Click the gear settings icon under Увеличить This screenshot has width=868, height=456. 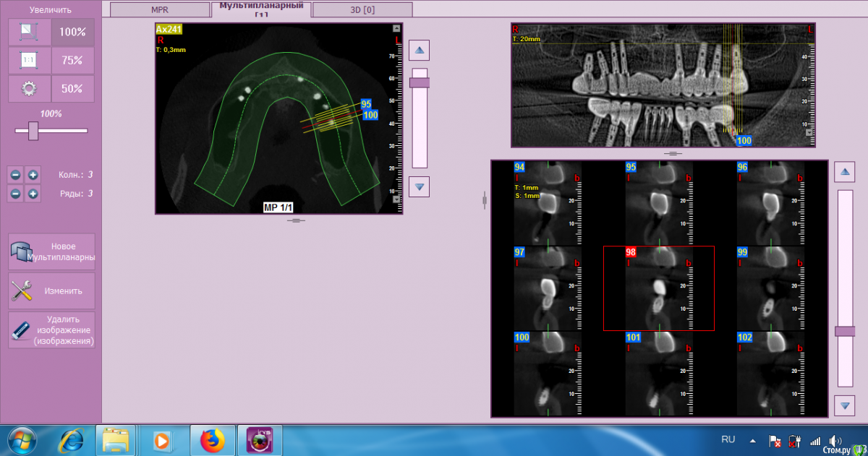point(29,89)
